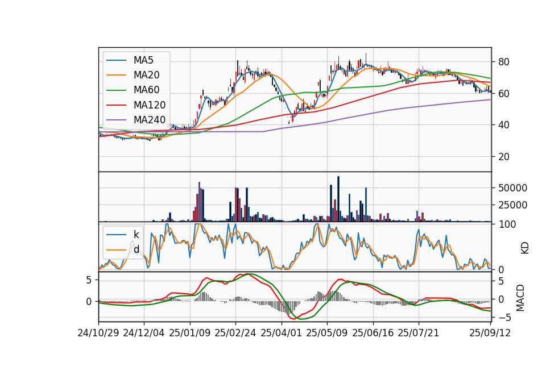Viewport: 546px width, 392px height.
Task: Click the k legend label in KD panel
Action: pos(136,235)
